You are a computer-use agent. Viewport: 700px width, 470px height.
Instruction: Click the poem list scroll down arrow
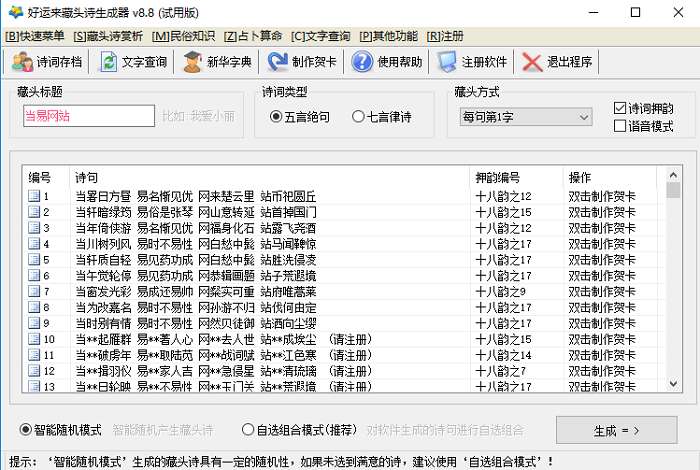coord(673,384)
